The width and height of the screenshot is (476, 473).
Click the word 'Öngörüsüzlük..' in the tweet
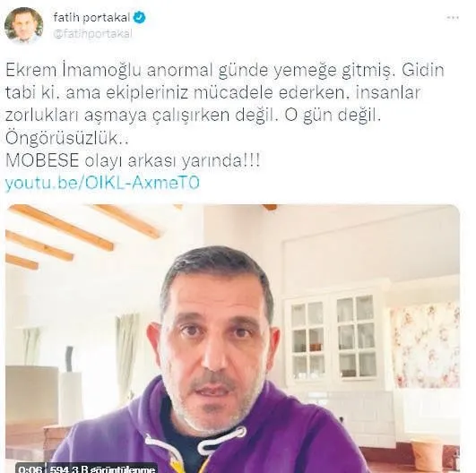click(x=67, y=138)
